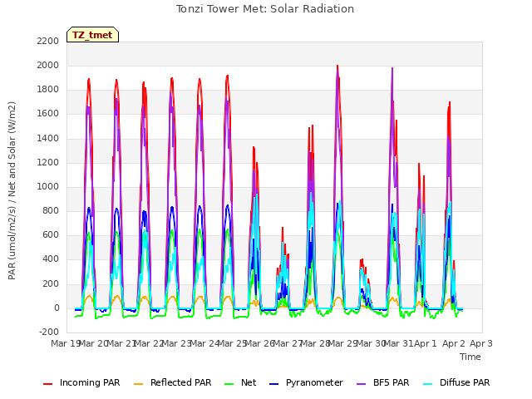The width and height of the screenshot is (532, 399).
Task: Click the Mar 23 x-axis label
Action: click(176, 343)
